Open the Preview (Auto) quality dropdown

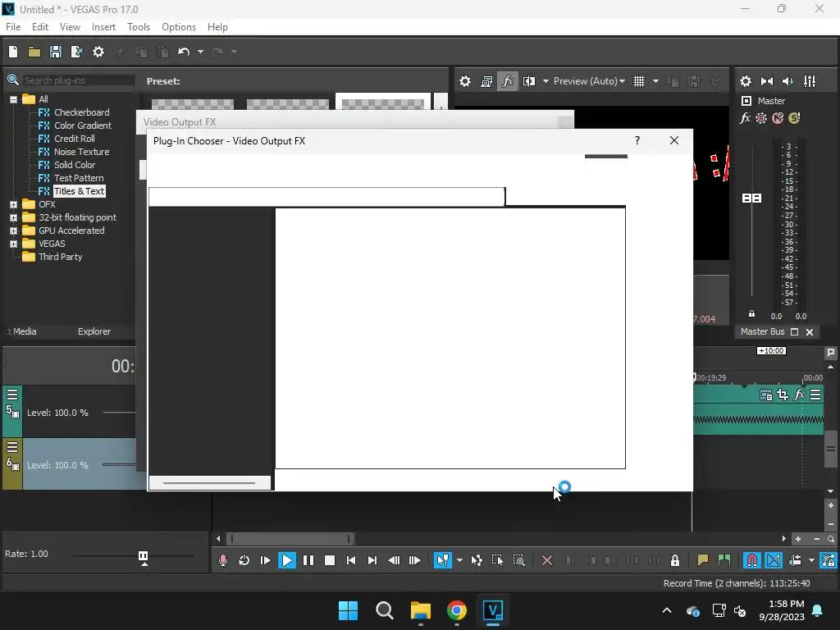point(589,81)
